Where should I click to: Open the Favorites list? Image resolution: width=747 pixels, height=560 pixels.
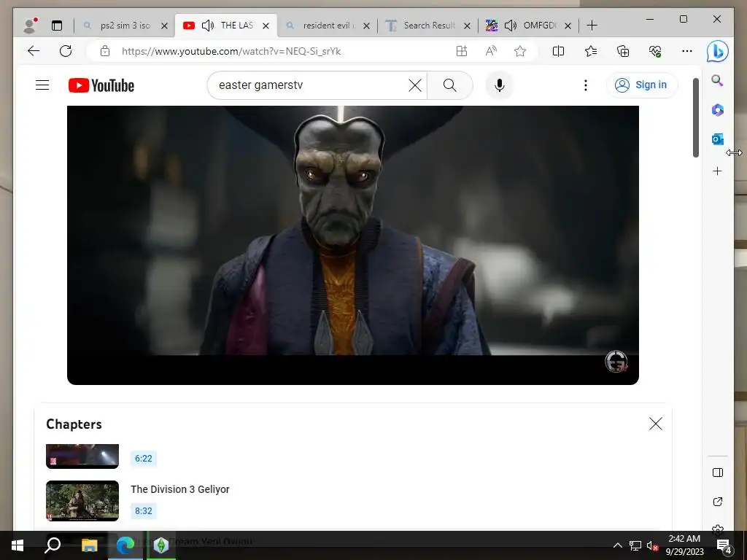pos(591,51)
